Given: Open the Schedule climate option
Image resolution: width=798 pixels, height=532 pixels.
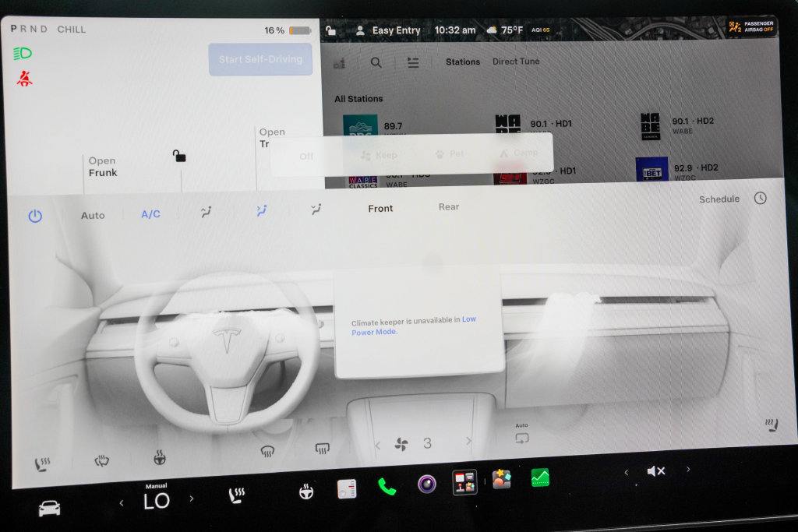Looking at the screenshot, I should click(x=719, y=199).
